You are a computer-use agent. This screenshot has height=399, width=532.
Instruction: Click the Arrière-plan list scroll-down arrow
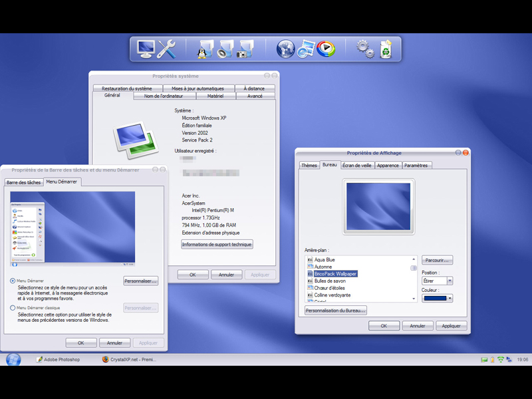pos(414,299)
